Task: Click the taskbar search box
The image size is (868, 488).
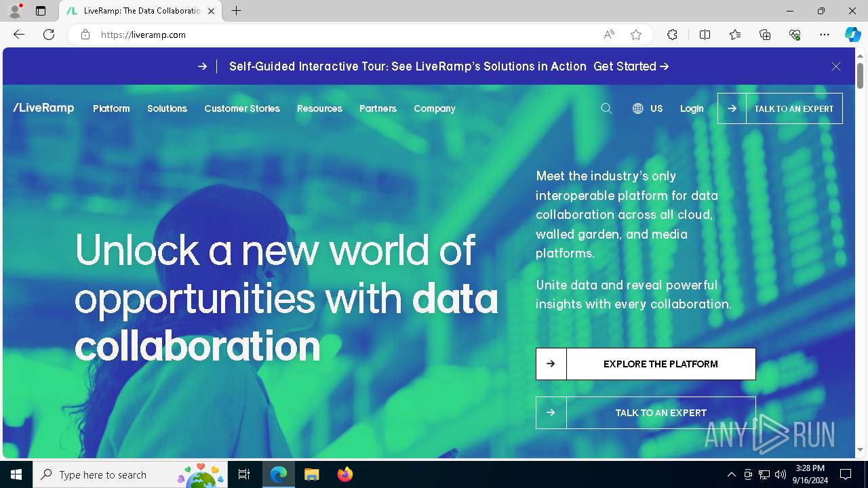Action: (x=130, y=474)
